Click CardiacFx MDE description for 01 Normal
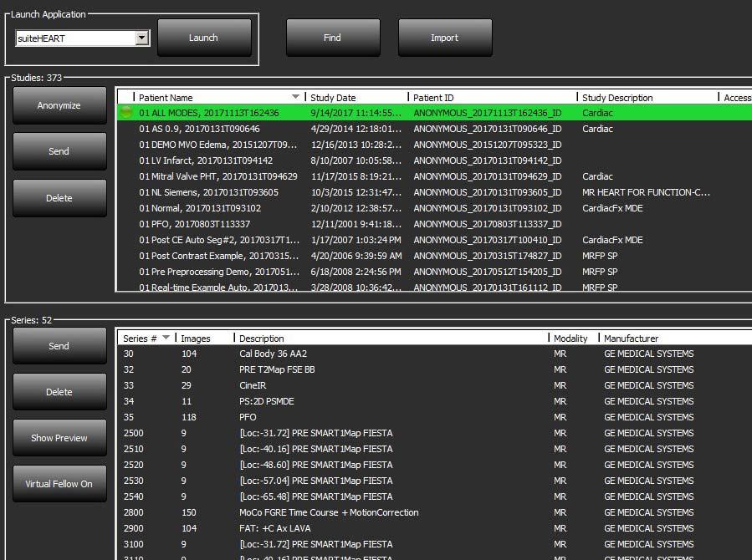The image size is (752, 560). [x=612, y=208]
